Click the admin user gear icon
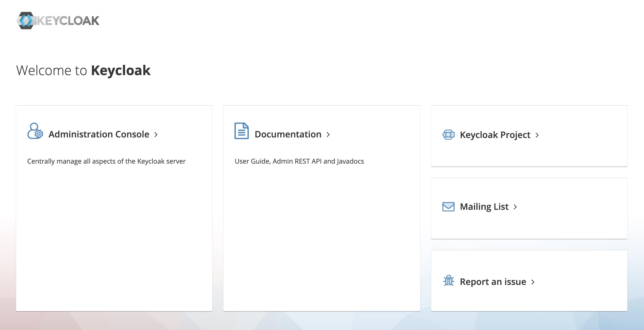Image resolution: width=644 pixels, height=330 pixels. 35,131
